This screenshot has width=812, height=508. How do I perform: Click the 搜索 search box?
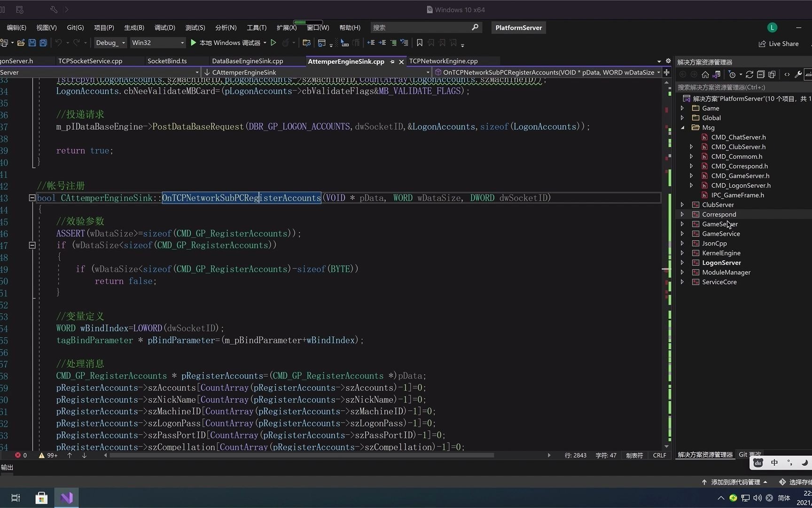[418, 27]
